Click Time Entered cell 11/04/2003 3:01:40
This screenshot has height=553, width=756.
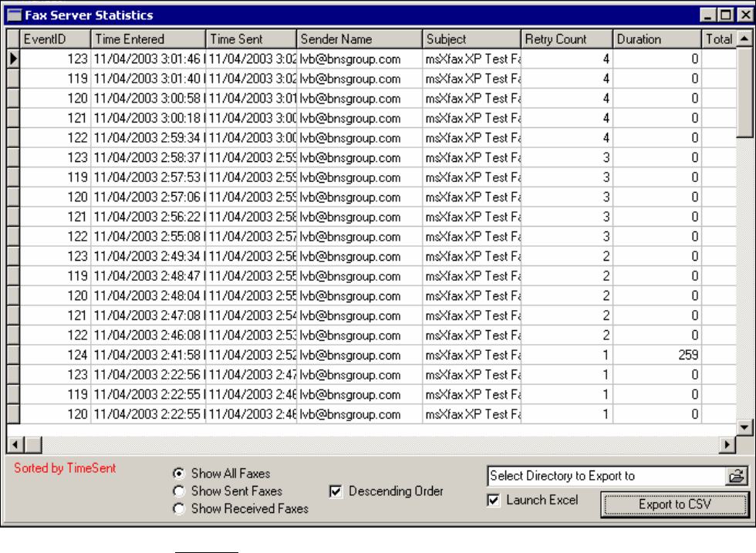click(x=148, y=79)
